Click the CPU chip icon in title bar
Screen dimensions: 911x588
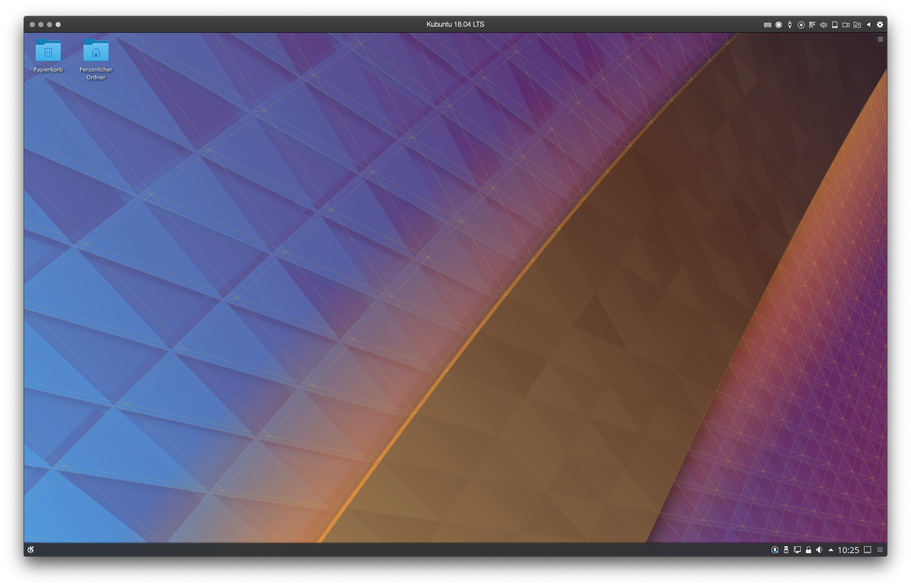[x=778, y=25]
